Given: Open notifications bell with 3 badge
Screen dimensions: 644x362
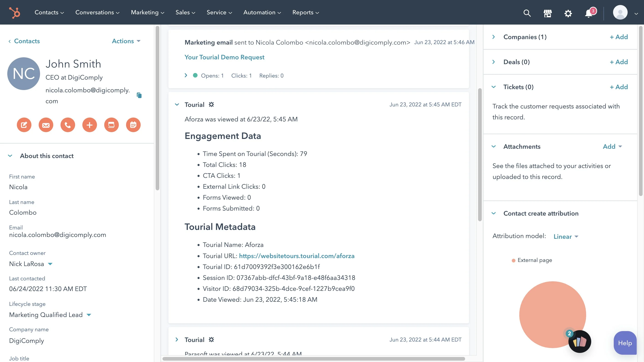Looking at the screenshot, I should coord(590,13).
